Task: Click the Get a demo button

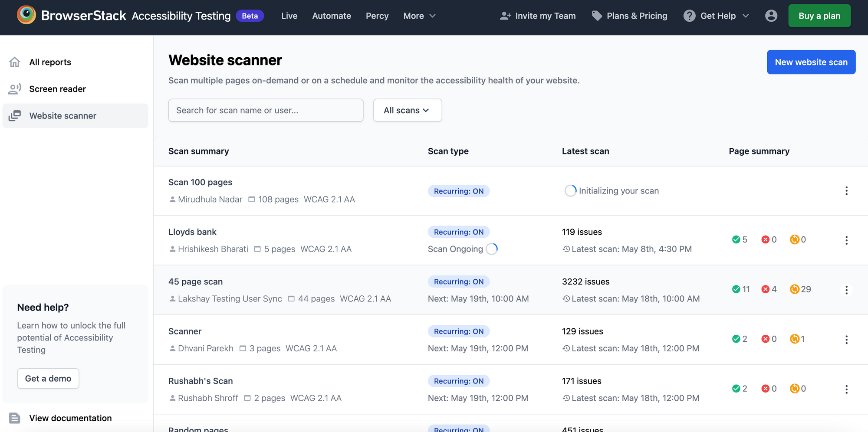Action: coord(48,378)
